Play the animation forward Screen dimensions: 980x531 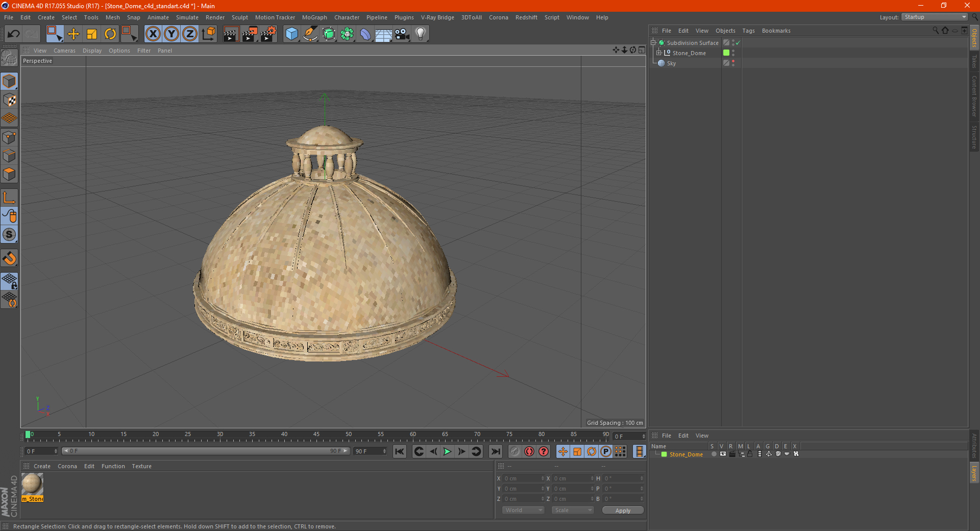[x=447, y=451]
